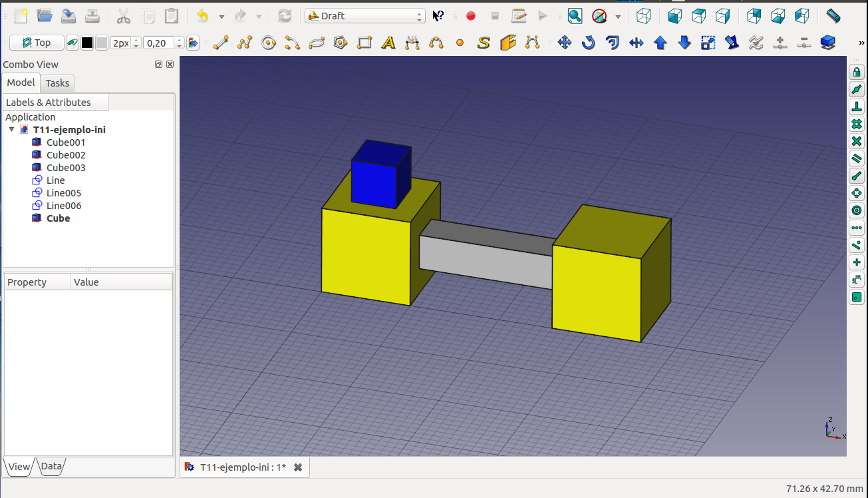Pick the Draft Rectangle tool
868x498 pixels.
coord(364,43)
